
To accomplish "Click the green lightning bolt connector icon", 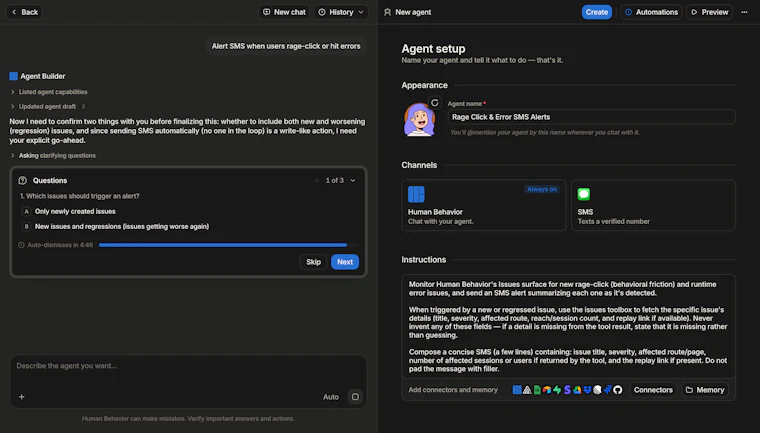I will coord(557,390).
